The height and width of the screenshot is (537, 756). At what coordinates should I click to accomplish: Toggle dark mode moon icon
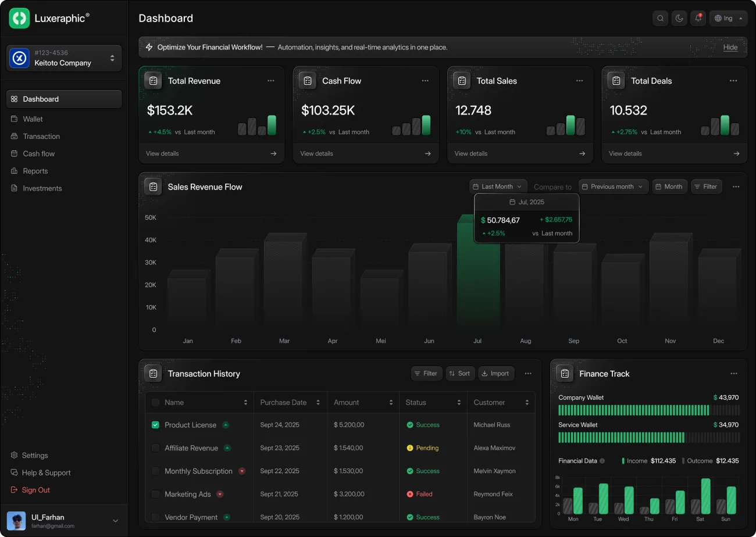click(679, 18)
